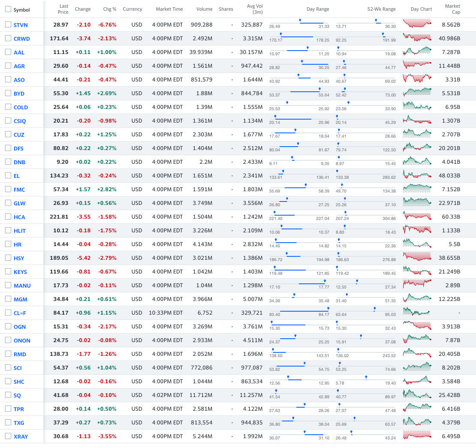Screen dimensions: 476x448
Task: Click the CRWD 52-week range bar
Action: click(x=366, y=36)
